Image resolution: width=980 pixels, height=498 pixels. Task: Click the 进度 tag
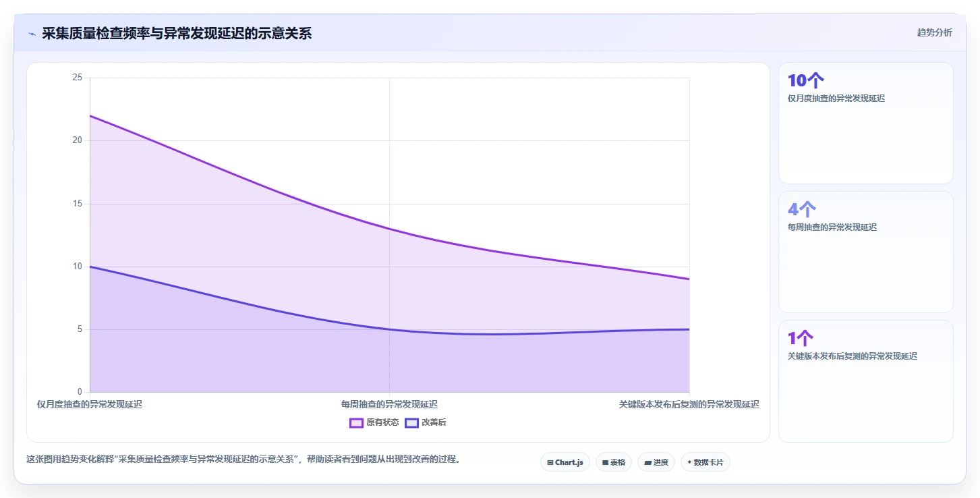656,462
